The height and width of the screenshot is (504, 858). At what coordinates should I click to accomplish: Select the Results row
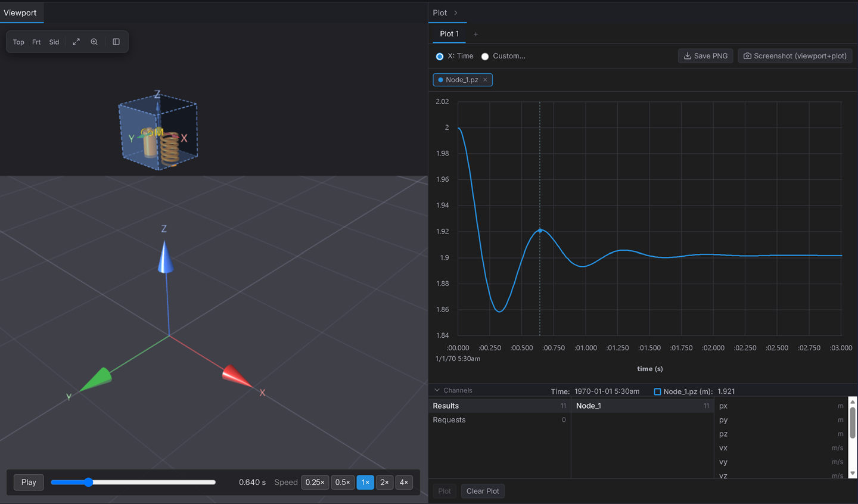499,406
